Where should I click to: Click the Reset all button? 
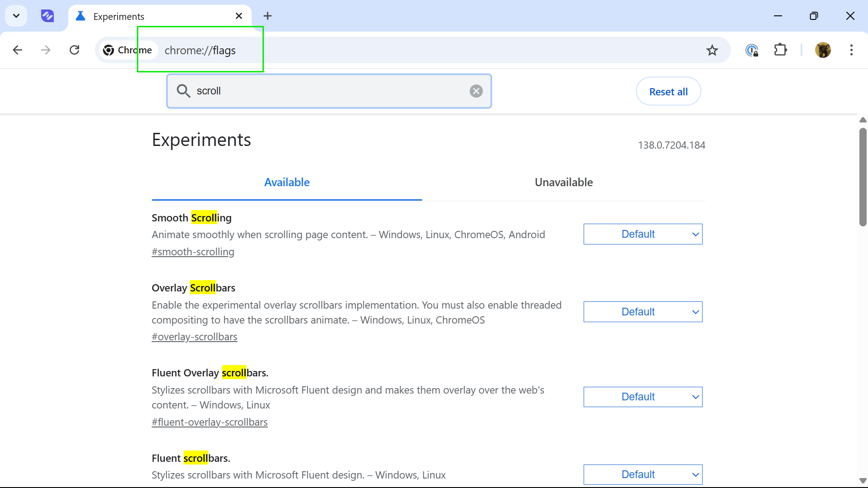(668, 91)
